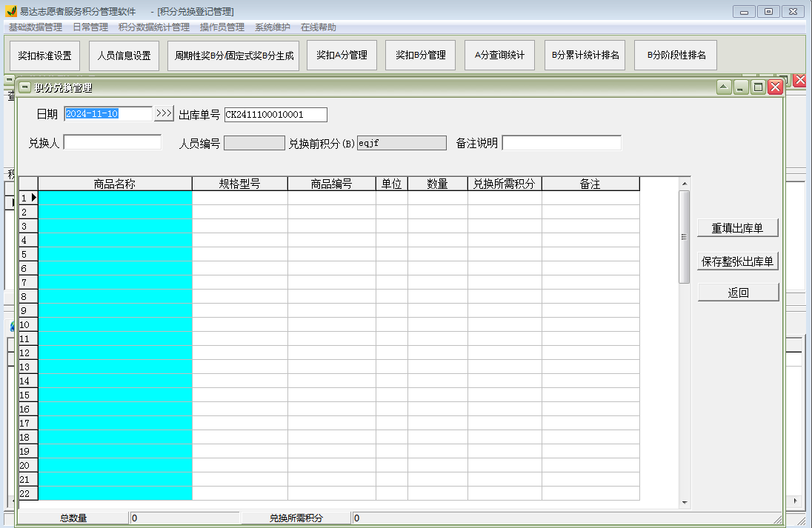Close the 积分兑换管理 child window
This screenshot has height=528, width=812.
pyautogui.click(x=775, y=87)
